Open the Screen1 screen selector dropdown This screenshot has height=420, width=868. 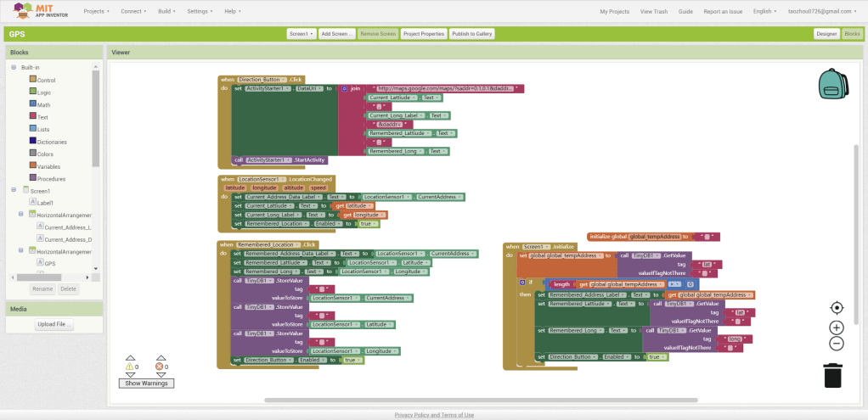(301, 34)
